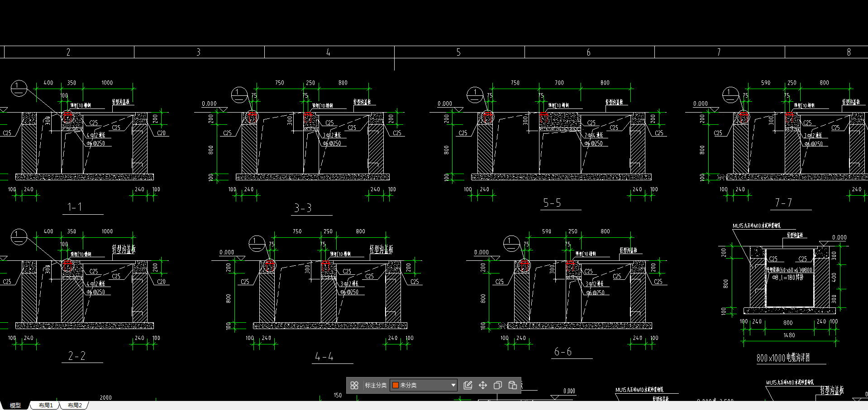Copy annotation using overlapping squares icon
This screenshot has width=868, height=410.
pyautogui.click(x=498, y=385)
